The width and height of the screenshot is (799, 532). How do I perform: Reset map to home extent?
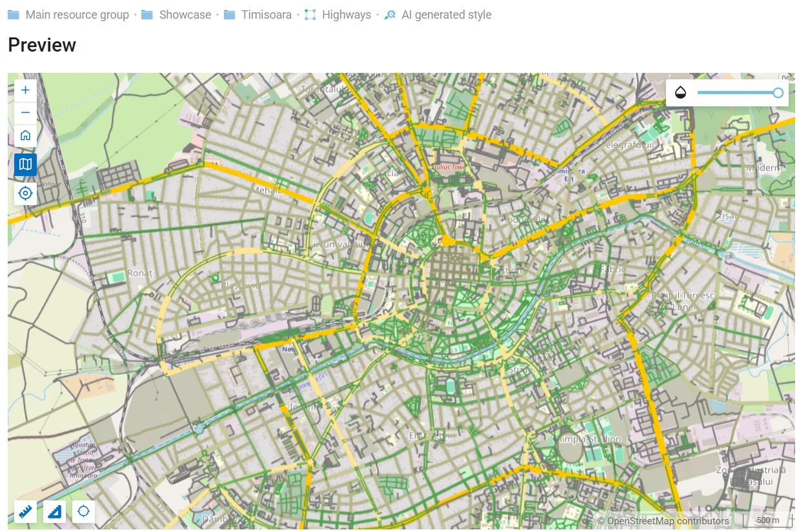25,135
